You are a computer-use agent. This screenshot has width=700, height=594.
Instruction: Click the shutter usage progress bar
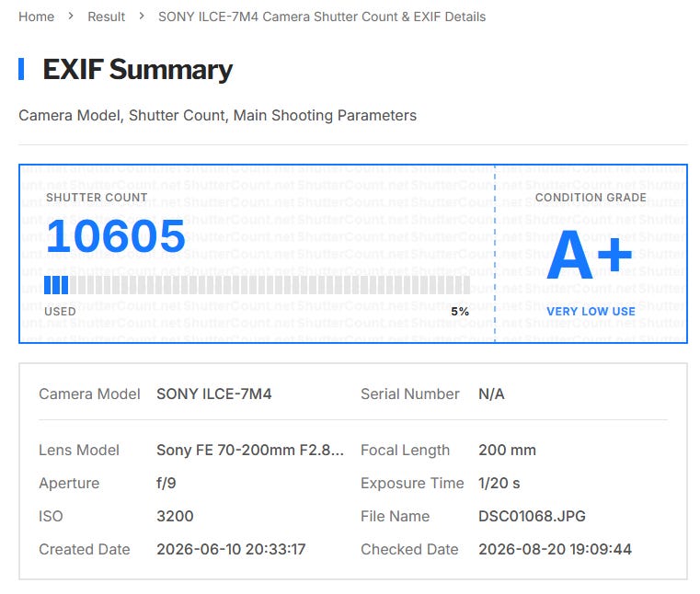point(257,285)
